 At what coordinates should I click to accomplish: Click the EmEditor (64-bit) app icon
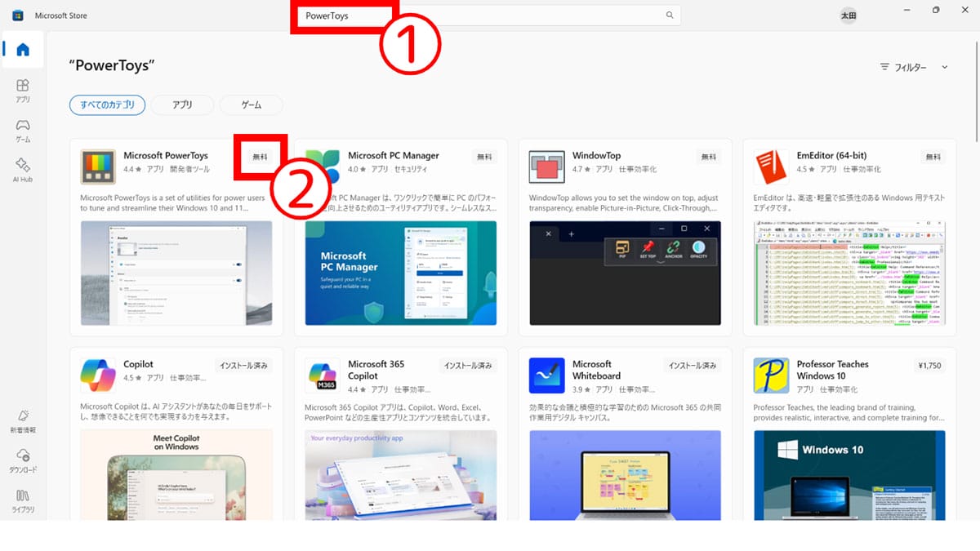pos(770,167)
